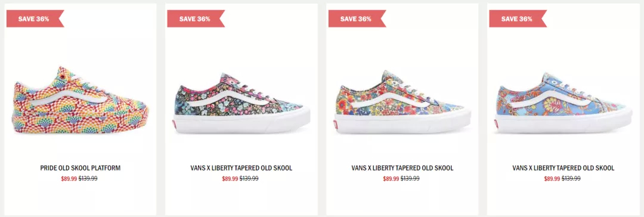The image size is (644, 217).
Task: Click the title under the blue paisley shoe
Action: 563,168
